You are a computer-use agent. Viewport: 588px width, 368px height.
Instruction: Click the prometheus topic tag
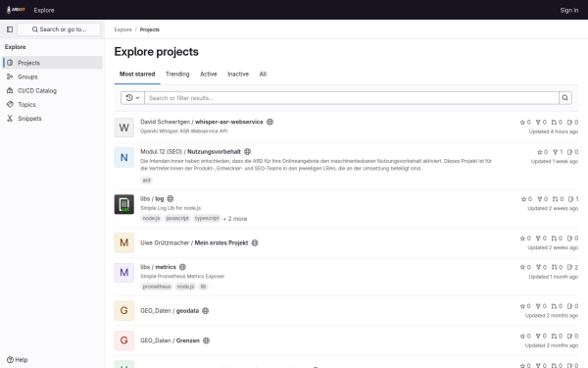(157, 287)
